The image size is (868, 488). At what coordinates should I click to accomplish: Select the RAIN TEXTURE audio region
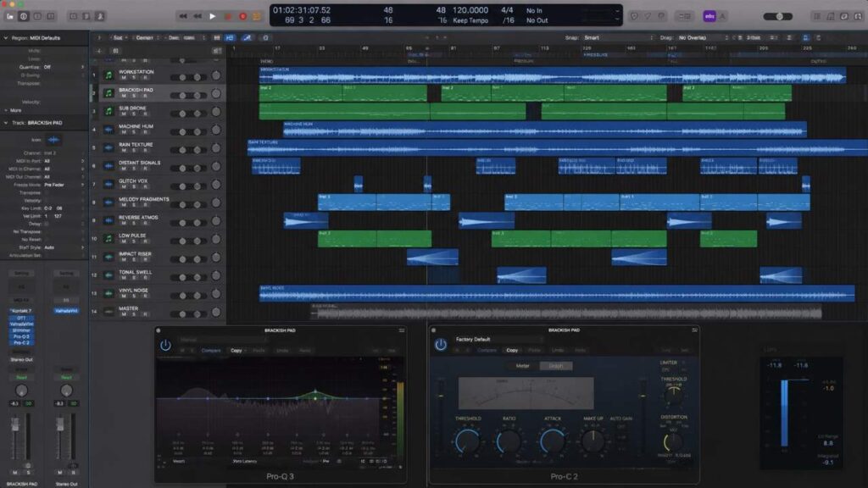point(557,147)
